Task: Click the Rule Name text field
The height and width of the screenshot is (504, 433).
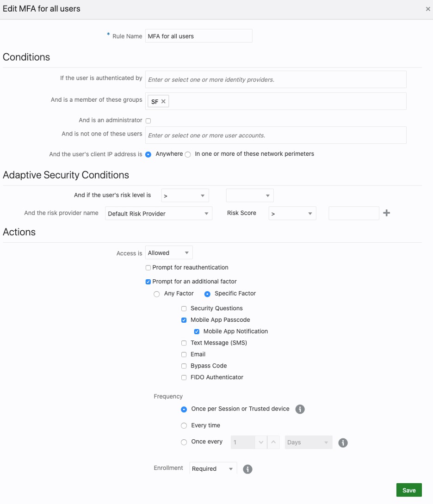Action: click(x=198, y=36)
